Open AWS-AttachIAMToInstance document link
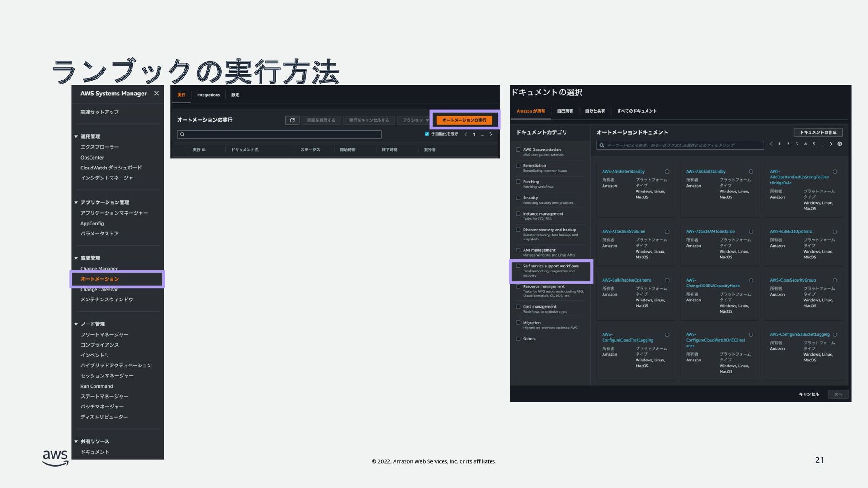The width and height of the screenshot is (868, 488). pos(710,232)
